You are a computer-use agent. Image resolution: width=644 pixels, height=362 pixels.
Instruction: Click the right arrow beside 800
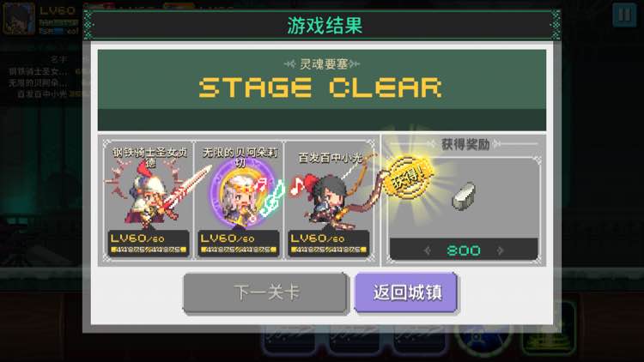(x=500, y=250)
